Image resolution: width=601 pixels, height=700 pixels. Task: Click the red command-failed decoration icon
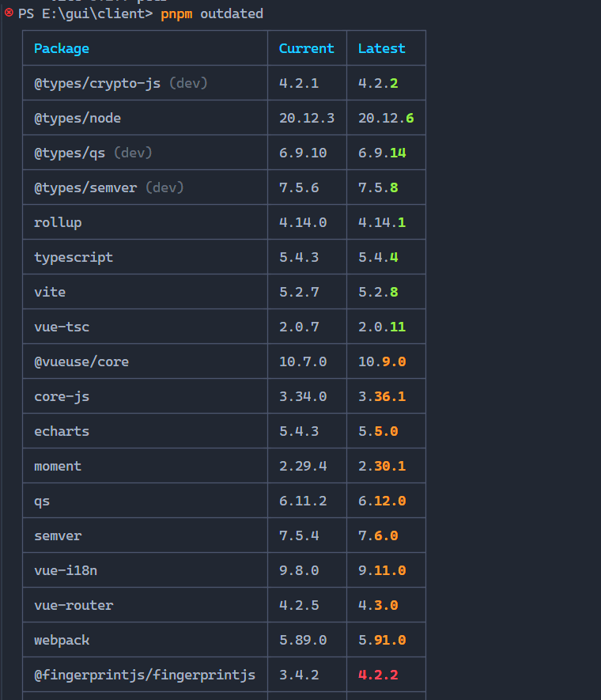pos(9,13)
